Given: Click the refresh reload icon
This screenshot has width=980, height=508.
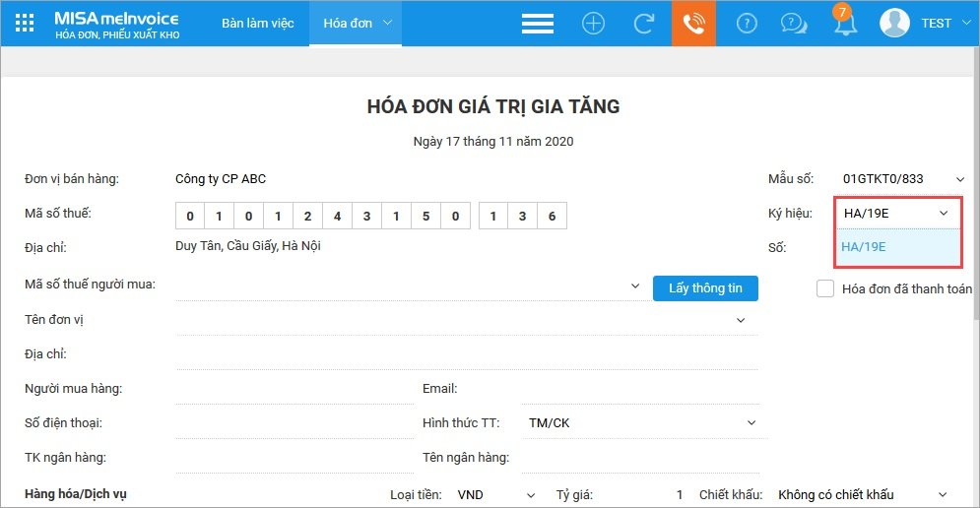Looking at the screenshot, I should 644,24.
